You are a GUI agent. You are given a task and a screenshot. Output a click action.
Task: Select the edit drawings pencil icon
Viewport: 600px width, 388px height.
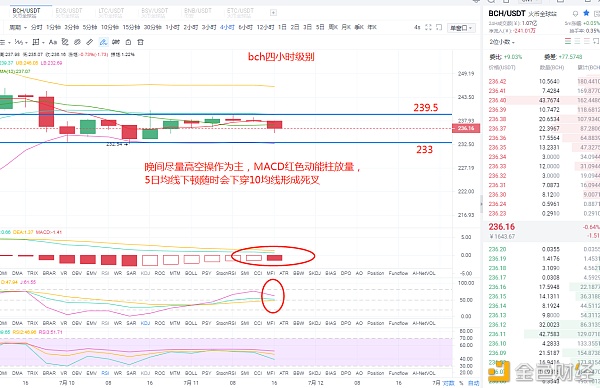65,42
